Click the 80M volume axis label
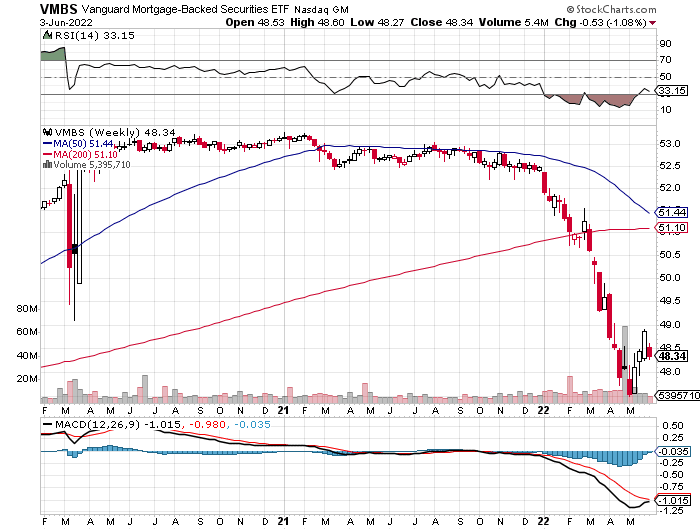Screen dimensions: 700x530 (x=27, y=309)
